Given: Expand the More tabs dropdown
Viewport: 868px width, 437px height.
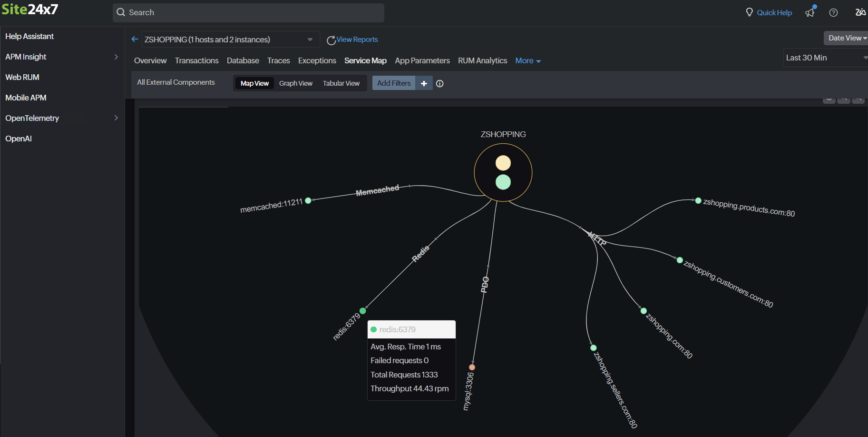Looking at the screenshot, I should pyautogui.click(x=528, y=61).
